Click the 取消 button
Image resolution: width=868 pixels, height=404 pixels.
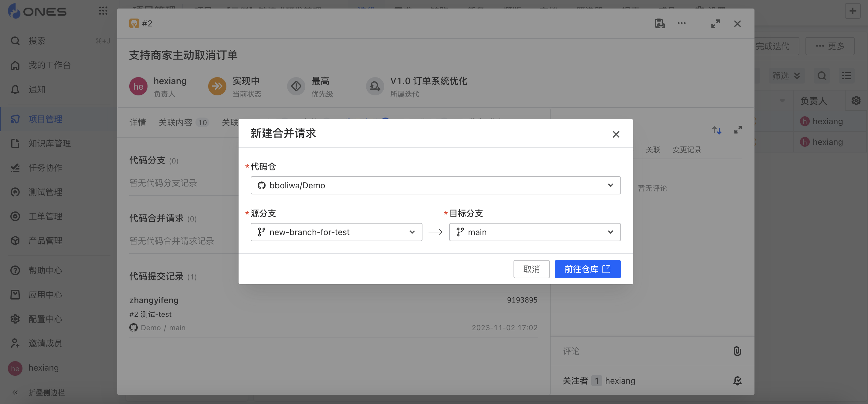[531, 269]
